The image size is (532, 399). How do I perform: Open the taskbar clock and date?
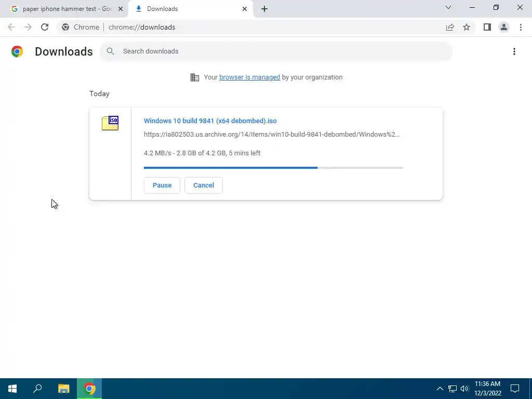(487, 389)
